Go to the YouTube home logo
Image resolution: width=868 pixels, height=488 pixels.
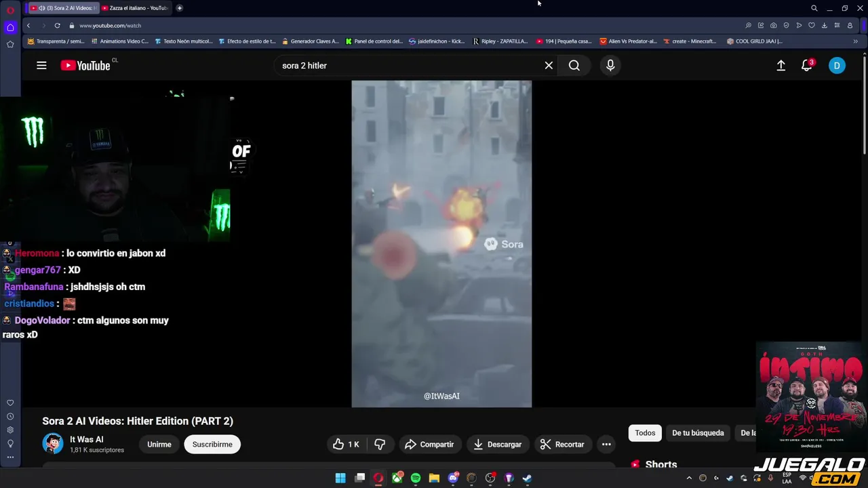click(x=85, y=65)
